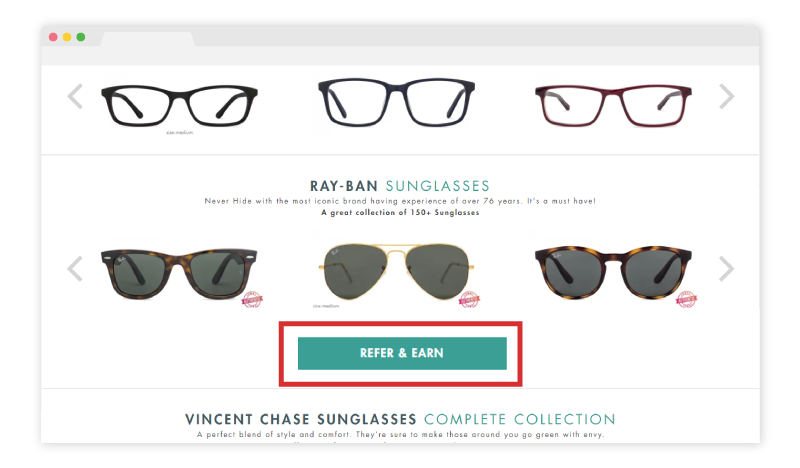Viewport: 800px width, 468px height.
Task: Open the maroon red eyeglasses product
Action: click(x=613, y=106)
